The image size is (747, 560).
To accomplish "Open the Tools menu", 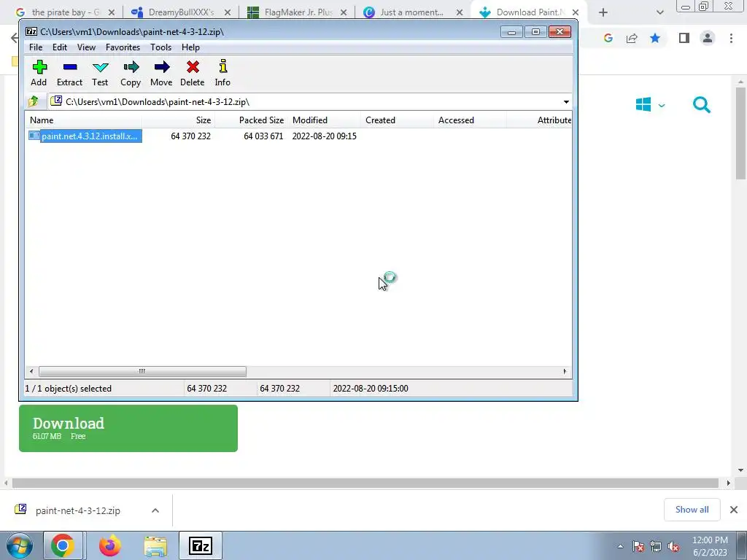I will (160, 47).
